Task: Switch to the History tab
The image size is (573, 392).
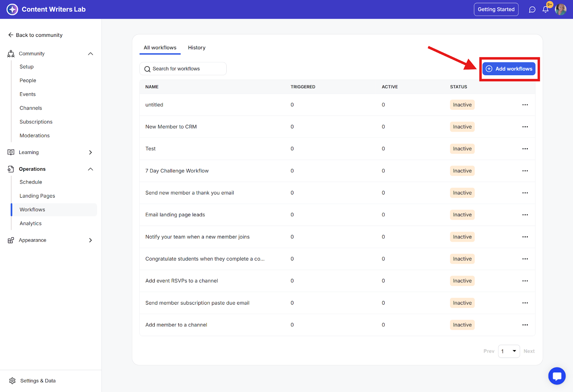Action: [197, 48]
